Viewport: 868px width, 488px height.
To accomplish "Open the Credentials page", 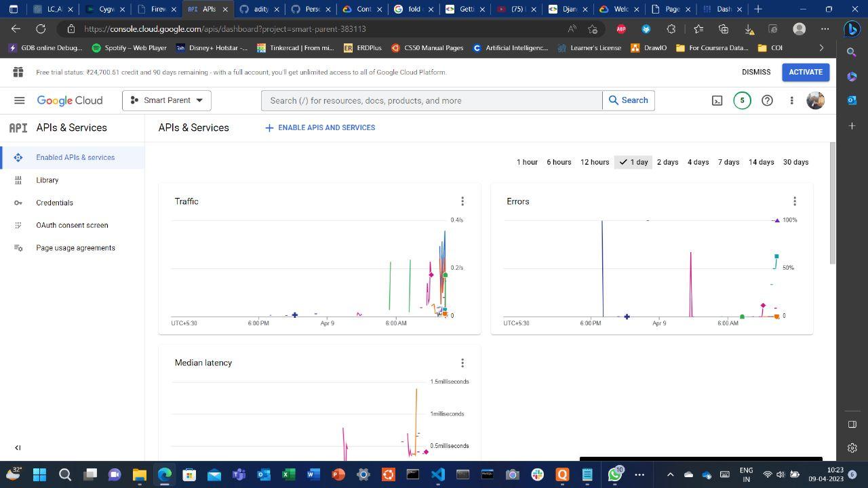I will click(x=72, y=203).
